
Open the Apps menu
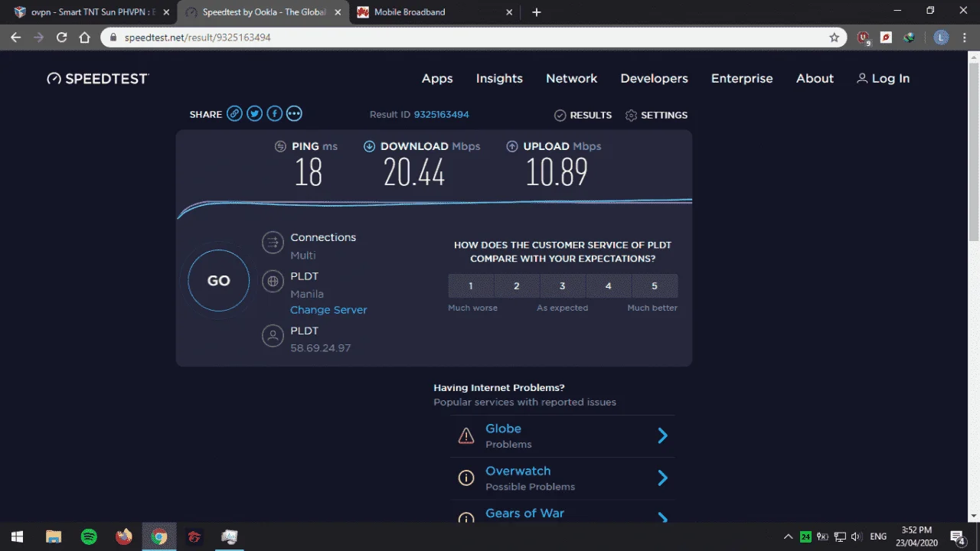(x=437, y=79)
